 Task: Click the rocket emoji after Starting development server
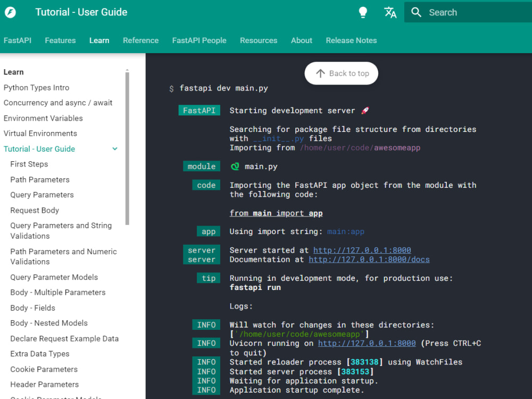[365, 111]
